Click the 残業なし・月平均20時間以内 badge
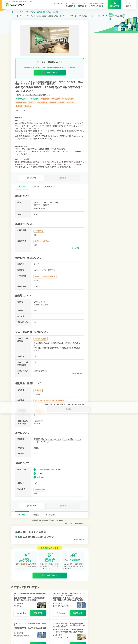Screen dimensions: 138x644 (45, 276)
